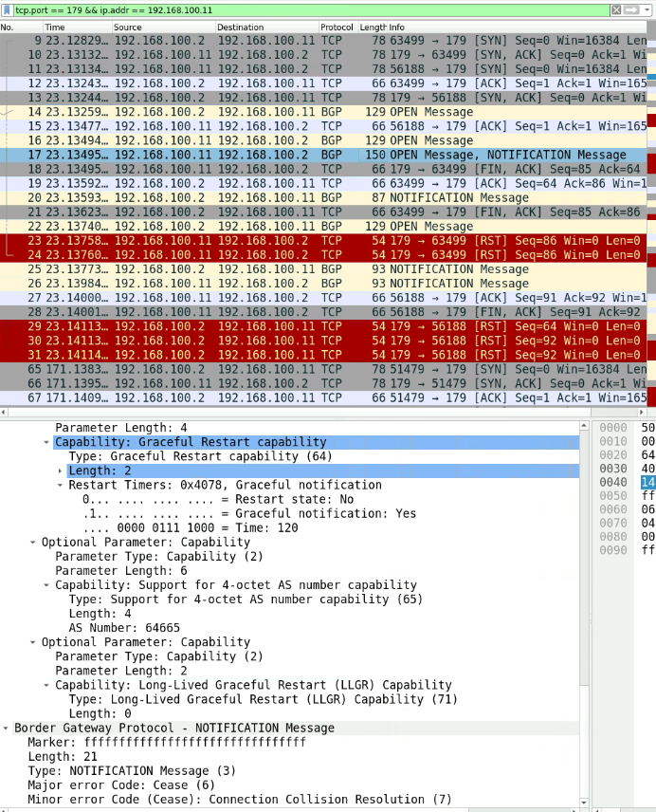Click highlighted hex byte 14 at offset 0040
The image size is (656, 812).
click(647, 482)
